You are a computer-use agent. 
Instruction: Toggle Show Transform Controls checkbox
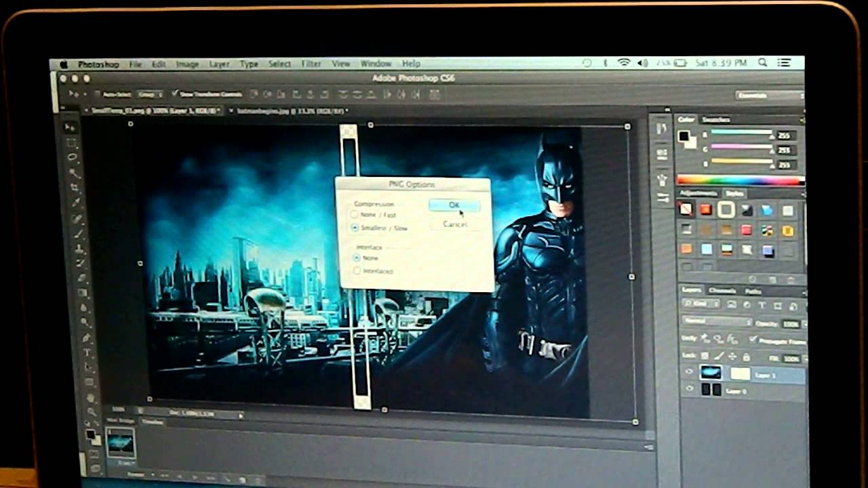(x=175, y=94)
